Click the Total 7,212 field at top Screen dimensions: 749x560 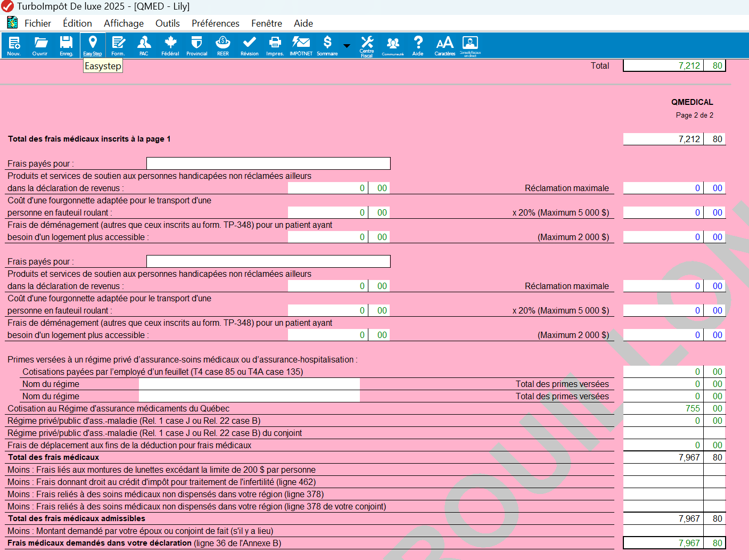pyautogui.click(x=674, y=65)
